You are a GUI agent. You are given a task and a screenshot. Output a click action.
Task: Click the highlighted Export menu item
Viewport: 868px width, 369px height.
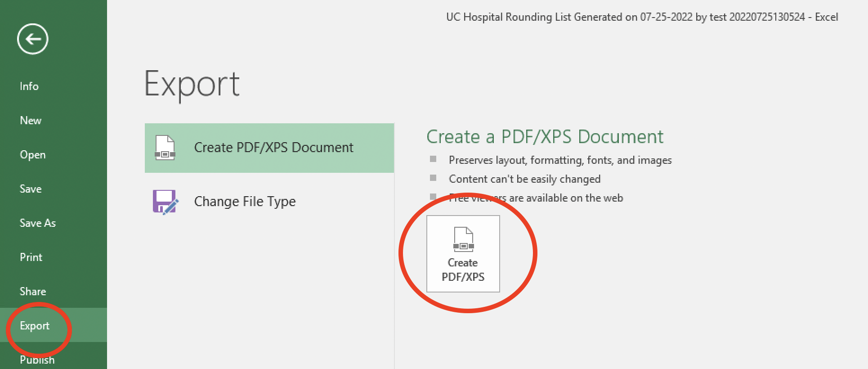[35, 326]
